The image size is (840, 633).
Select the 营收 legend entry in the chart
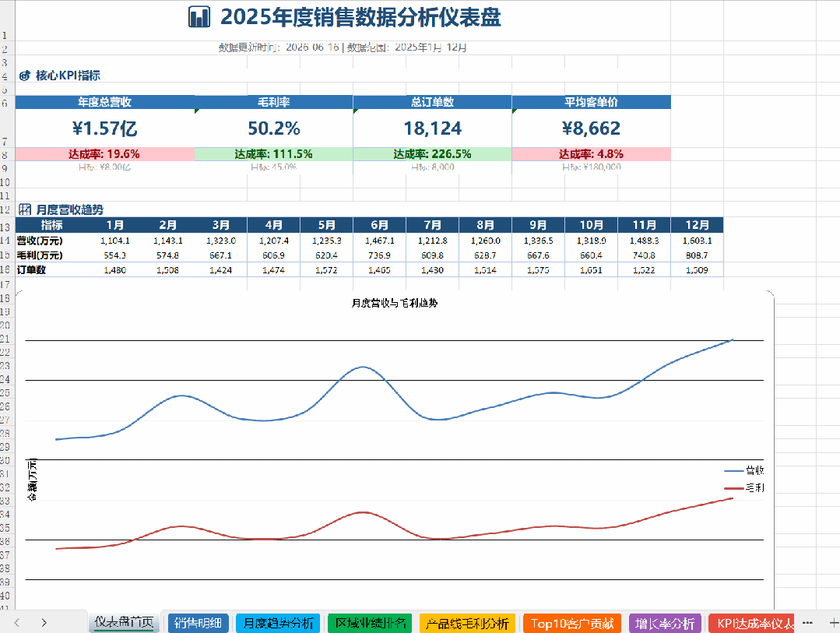coord(744,470)
